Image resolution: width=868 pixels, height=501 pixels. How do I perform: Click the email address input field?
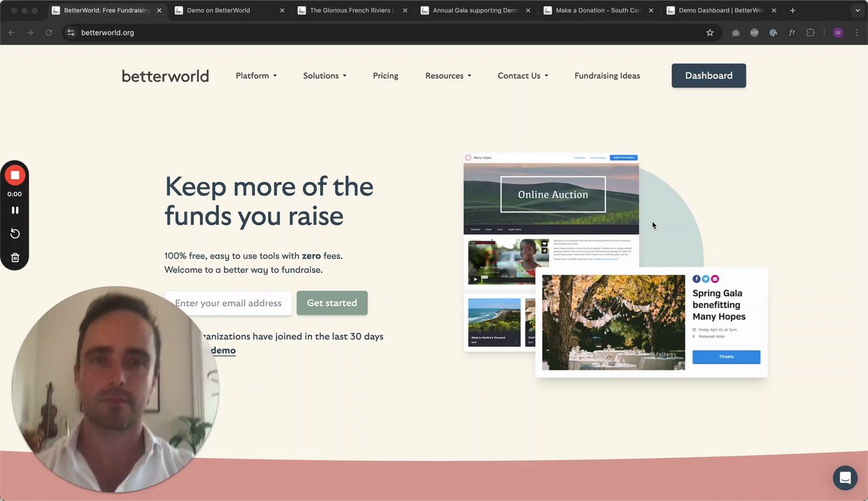click(228, 303)
